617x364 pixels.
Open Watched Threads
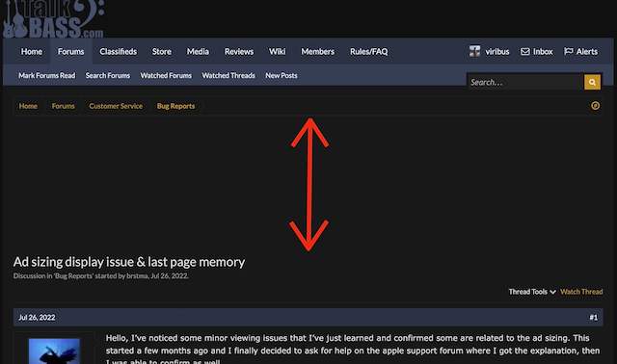point(228,75)
